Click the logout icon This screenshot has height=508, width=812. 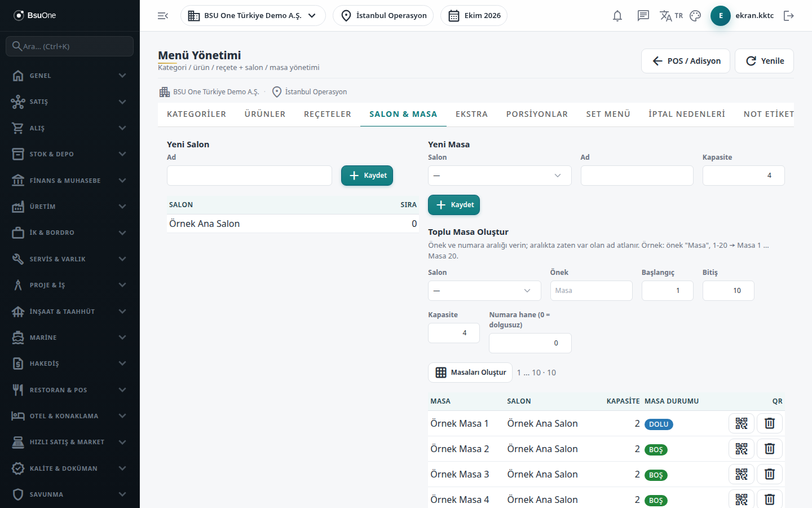789,16
